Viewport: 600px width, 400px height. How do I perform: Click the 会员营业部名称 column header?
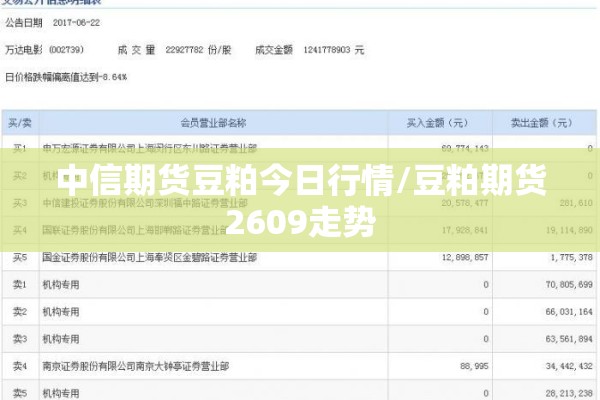click(x=213, y=123)
